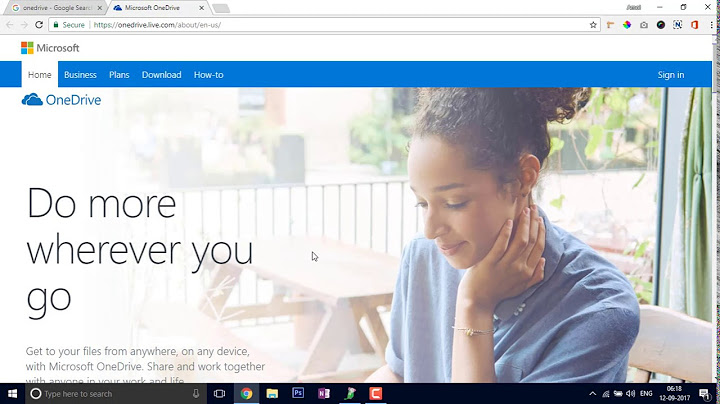Viewport: 720px width, 404px height.
Task: Click the camera screenshot extension icon
Action: tap(644, 25)
